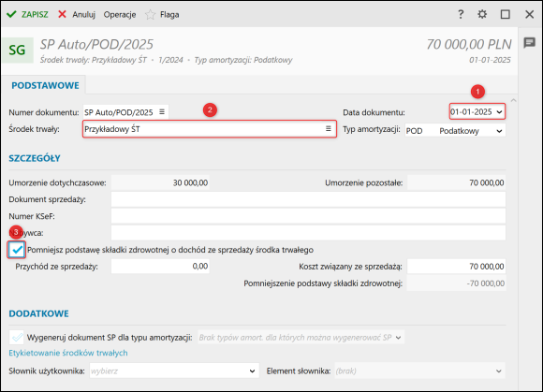Click the list icon in Środek trwały field
543x392 pixels.
329,129
